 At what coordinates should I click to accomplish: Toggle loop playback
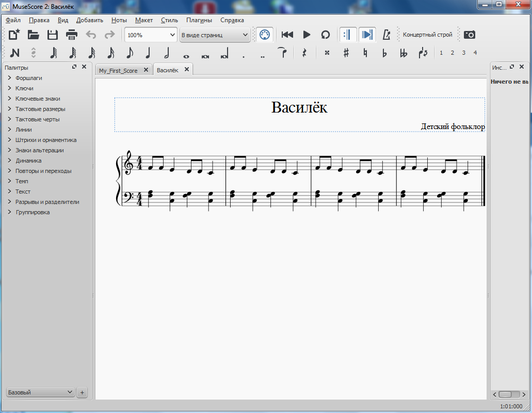point(326,35)
